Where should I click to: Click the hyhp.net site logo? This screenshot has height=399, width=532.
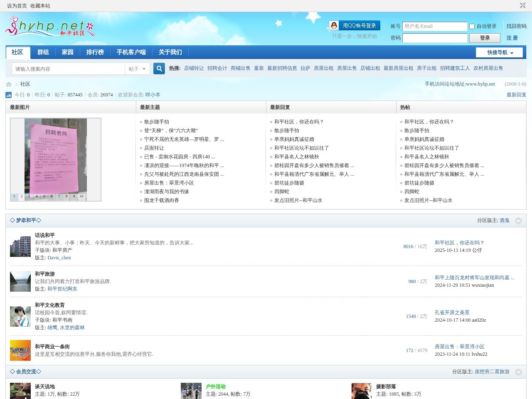tap(50, 27)
